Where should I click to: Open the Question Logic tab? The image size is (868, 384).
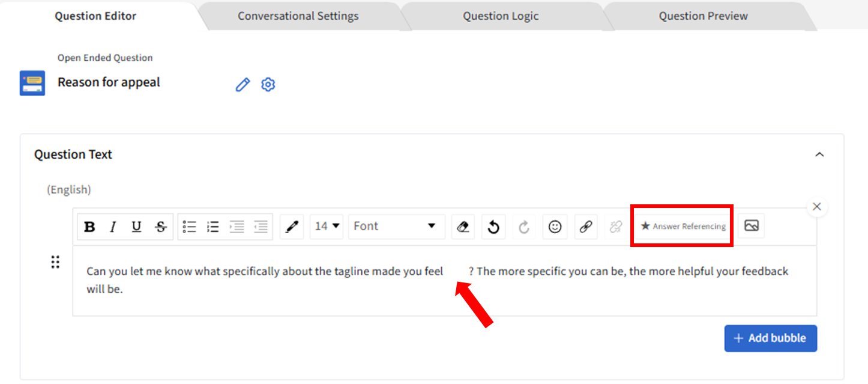(x=500, y=16)
